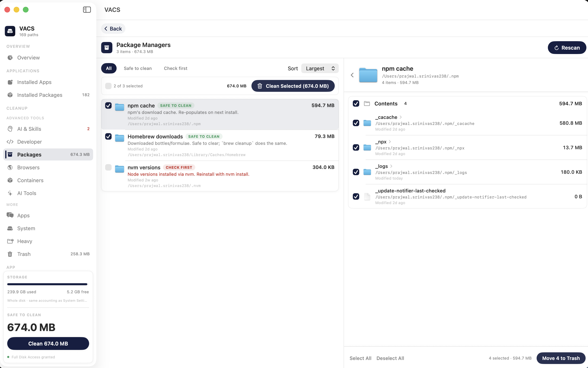Click Clean Selected (674.0 MB) button
This screenshot has height=368, width=588.
(293, 86)
